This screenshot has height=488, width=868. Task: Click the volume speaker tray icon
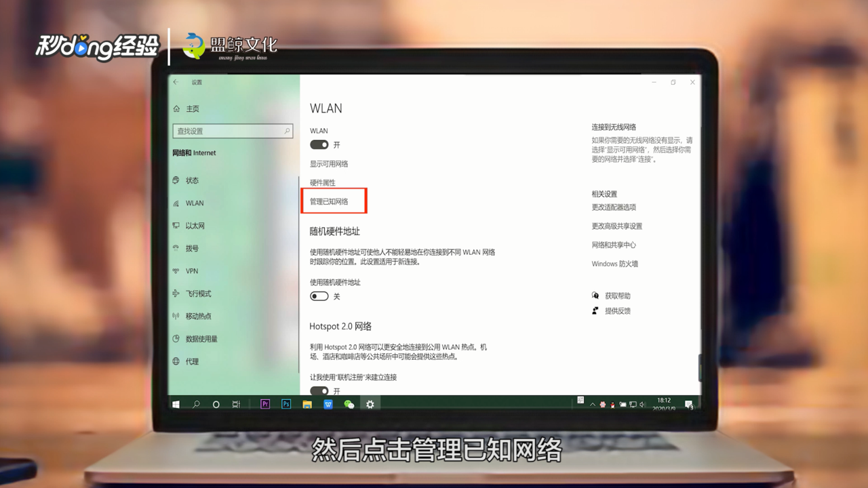tap(643, 405)
